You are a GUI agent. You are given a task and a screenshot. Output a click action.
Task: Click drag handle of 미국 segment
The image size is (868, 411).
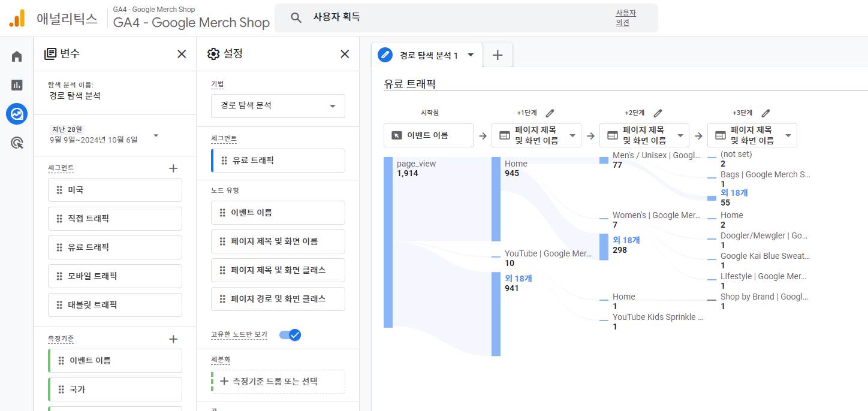59,190
